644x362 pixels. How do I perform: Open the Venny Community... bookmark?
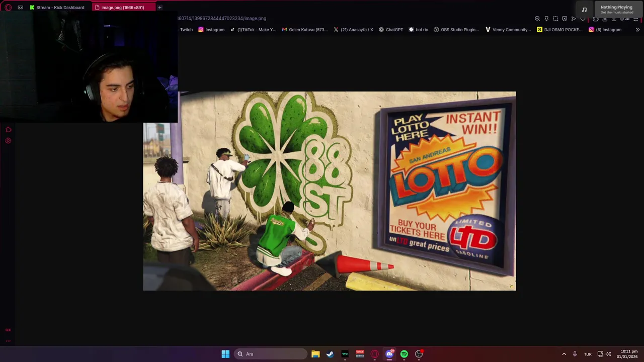pyautogui.click(x=508, y=30)
